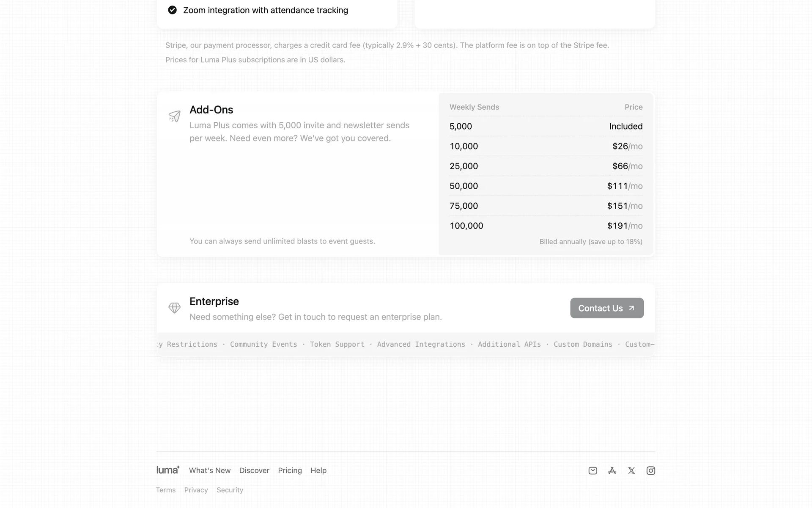Image resolution: width=812 pixels, height=508 pixels.
Task: Click the paper plane Add-Ons icon
Action: click(174, 116)
